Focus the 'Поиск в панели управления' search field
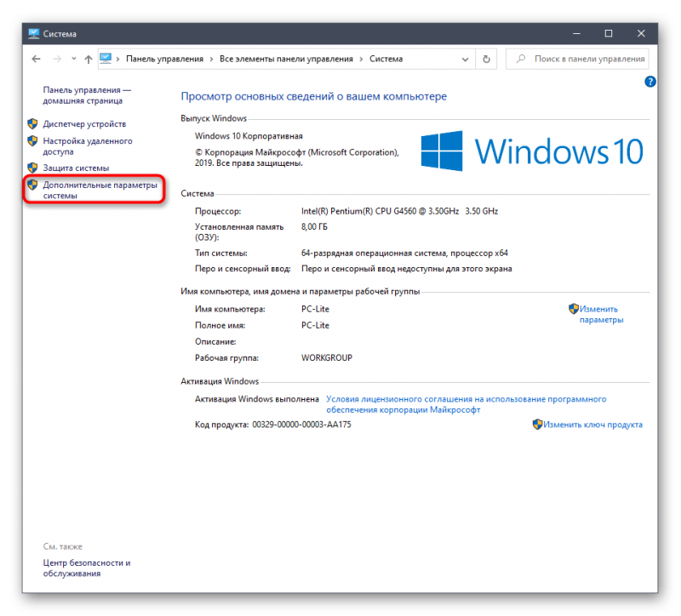This screenshot has width=681, height=616. [577, 59]
